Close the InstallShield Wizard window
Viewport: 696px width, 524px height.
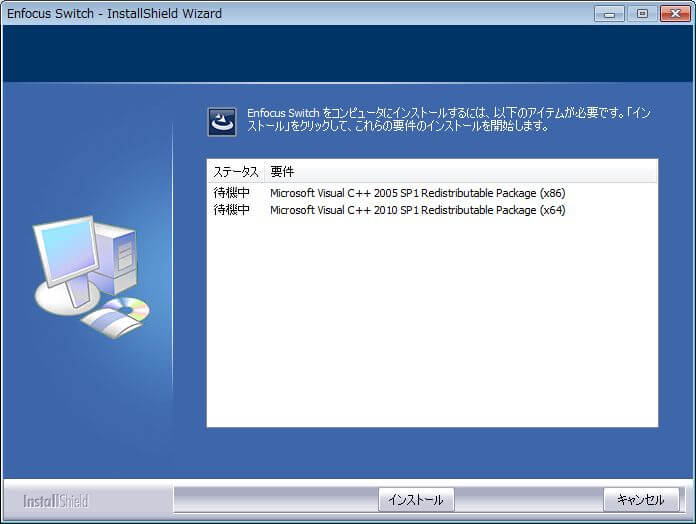[x=675, y=14]
